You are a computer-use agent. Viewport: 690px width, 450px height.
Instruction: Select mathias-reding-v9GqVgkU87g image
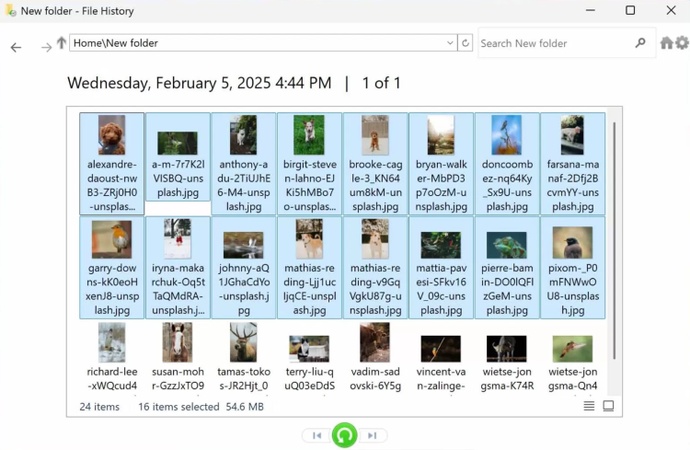[x=375, y=267]
